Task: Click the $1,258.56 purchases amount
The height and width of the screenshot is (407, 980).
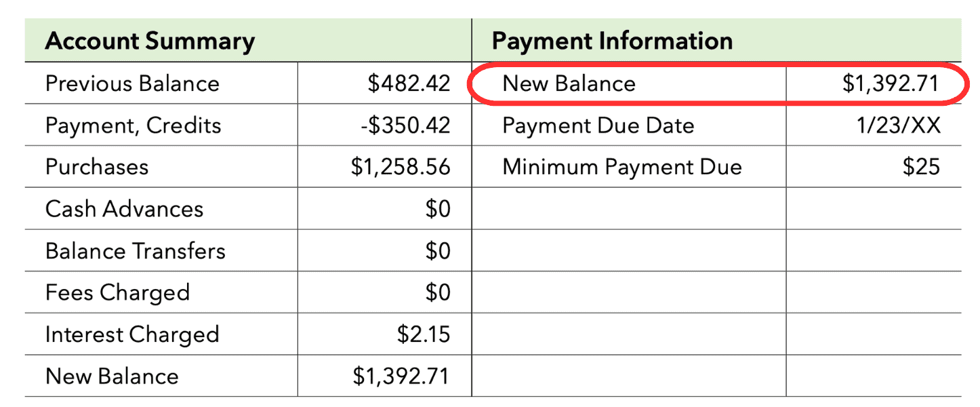Action: coord(401,167)
